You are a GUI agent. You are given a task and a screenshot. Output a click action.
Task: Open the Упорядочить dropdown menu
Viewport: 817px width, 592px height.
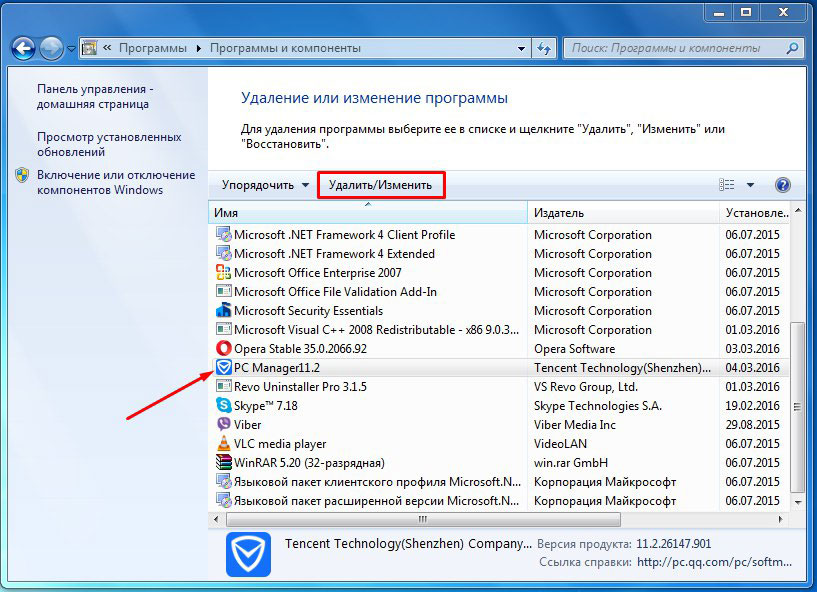[x=265, y=185]
